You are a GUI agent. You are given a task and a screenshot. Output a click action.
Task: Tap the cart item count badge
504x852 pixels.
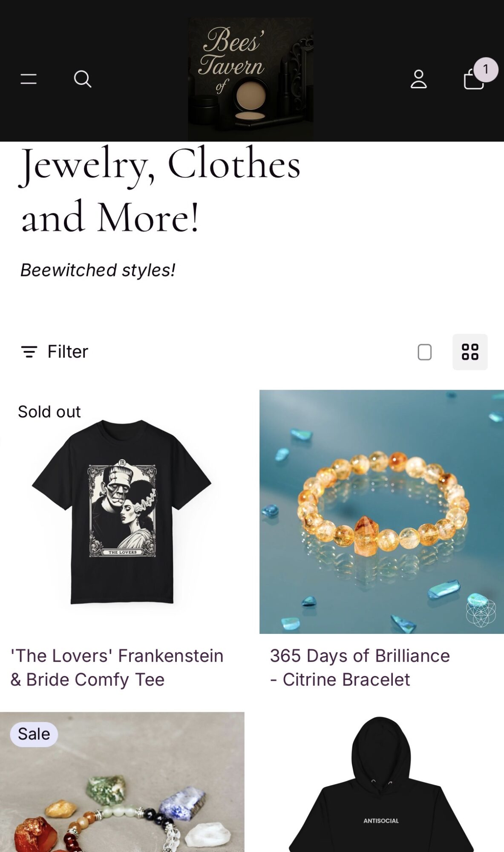(485, 69)
